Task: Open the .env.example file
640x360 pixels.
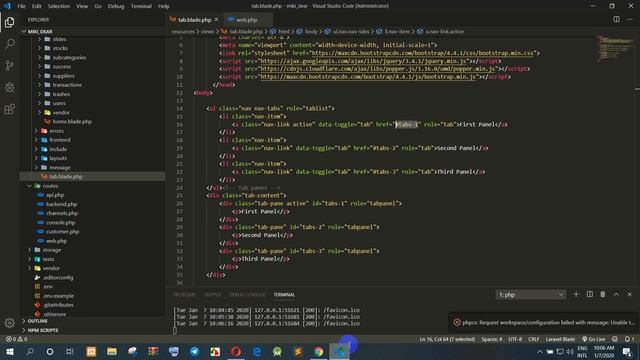Action: click(x=58, y=296)
